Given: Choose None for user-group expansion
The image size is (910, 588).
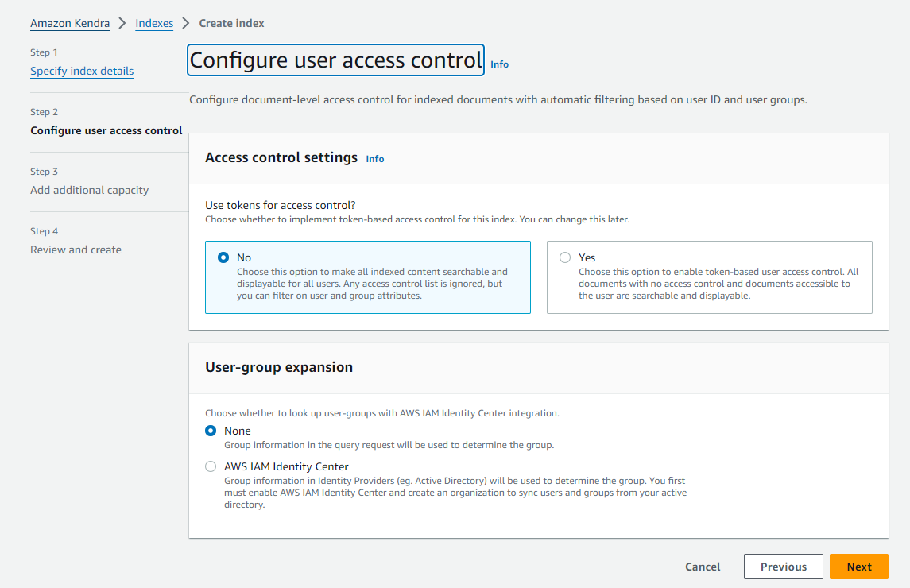Looking at the screenshot, I should coord(211,431).
